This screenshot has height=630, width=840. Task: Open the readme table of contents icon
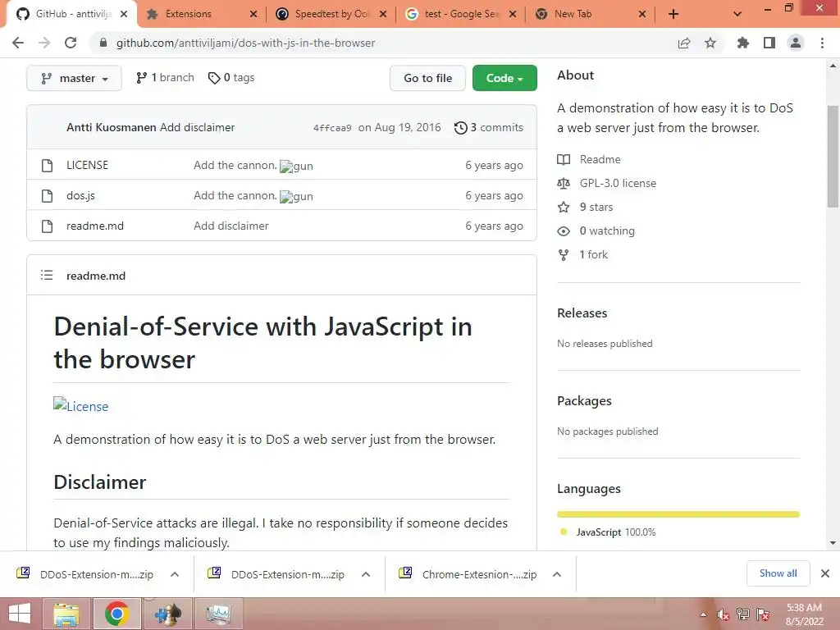(47, 276)
